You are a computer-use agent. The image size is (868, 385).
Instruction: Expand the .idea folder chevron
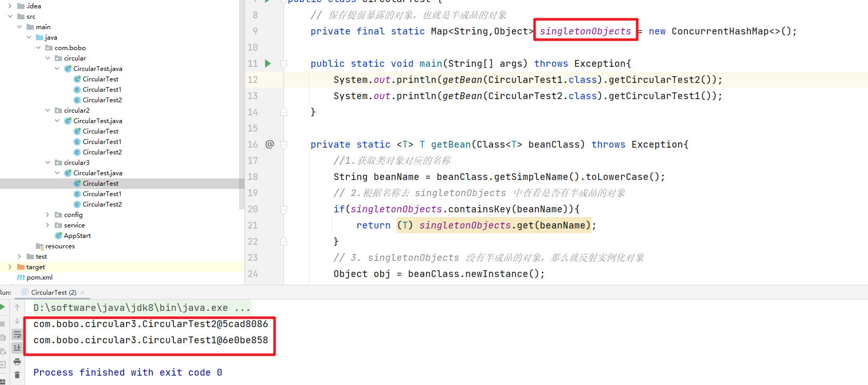coord(10,6)
